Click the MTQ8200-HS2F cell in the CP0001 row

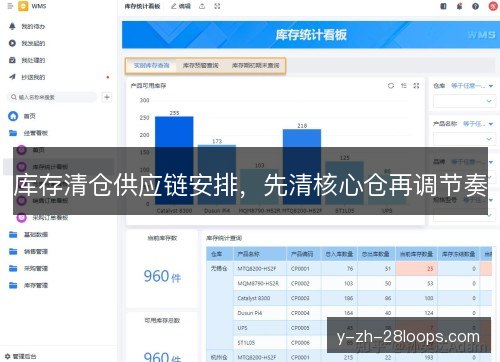pos(260,269)
